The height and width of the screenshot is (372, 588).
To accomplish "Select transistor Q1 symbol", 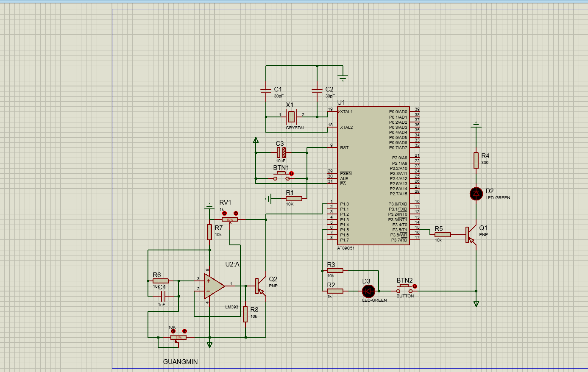I will [470, 234].
